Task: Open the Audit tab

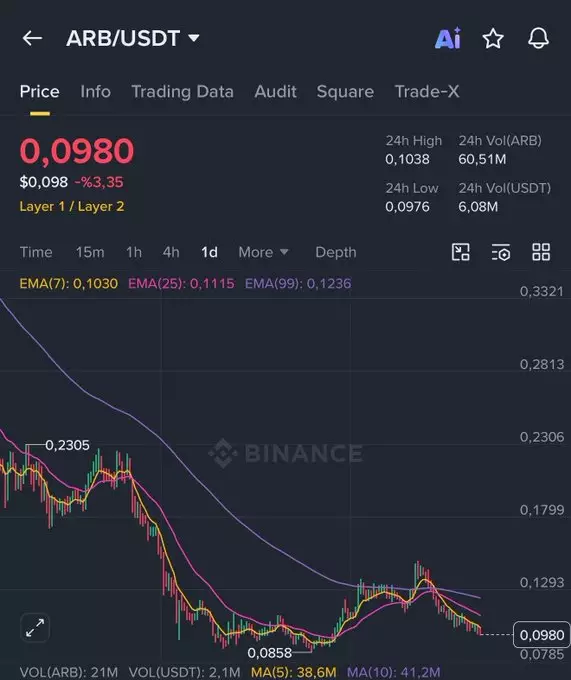Action: 275,92
